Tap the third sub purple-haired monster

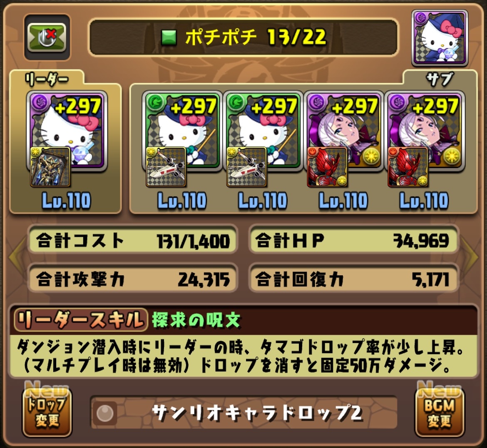pos(344,131)
